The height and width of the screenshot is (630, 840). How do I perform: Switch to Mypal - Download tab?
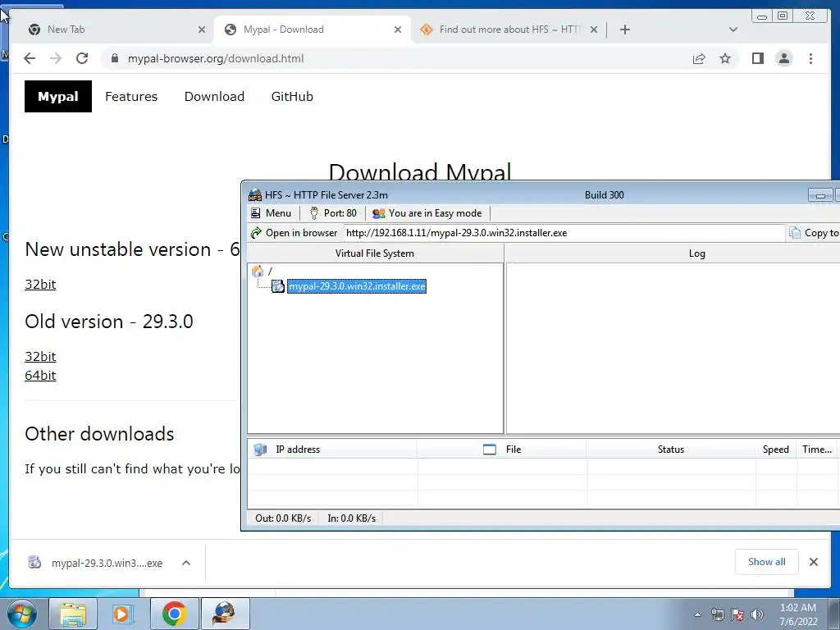point(311,30)
